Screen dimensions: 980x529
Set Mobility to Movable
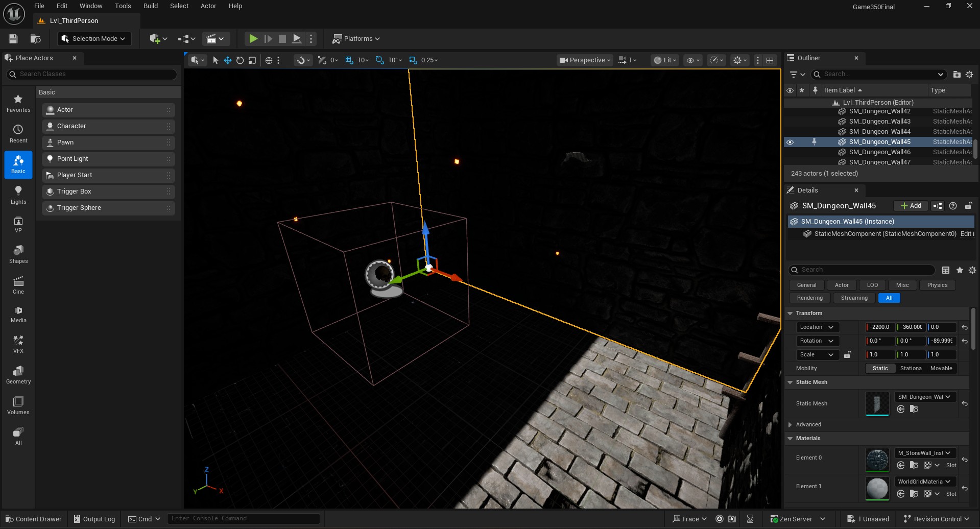941,368
